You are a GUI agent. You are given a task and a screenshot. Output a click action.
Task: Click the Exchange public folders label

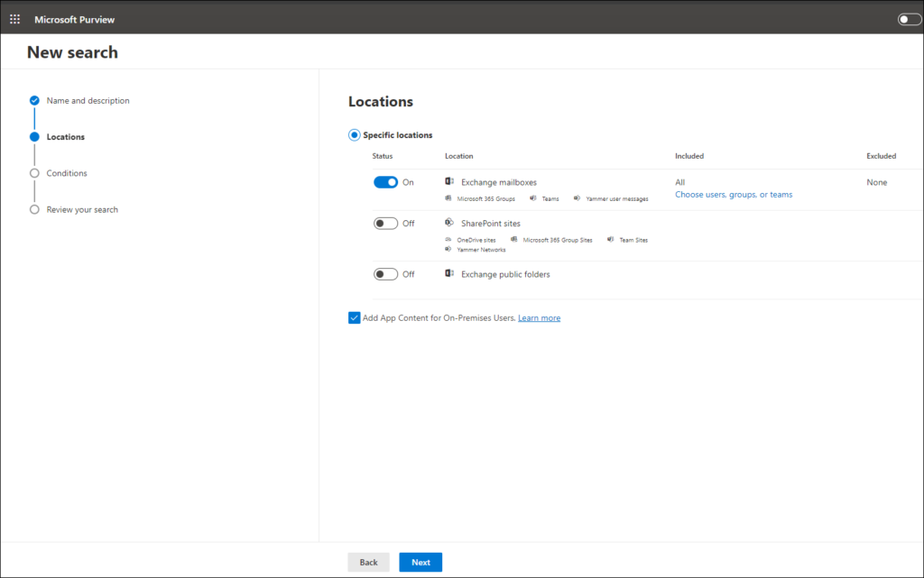[x=505, y=274]
